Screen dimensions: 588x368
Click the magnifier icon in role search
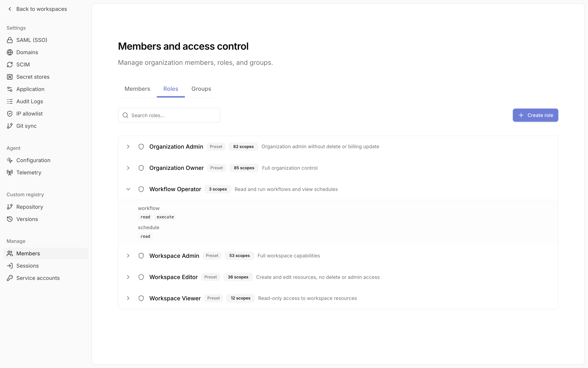pos(125,115)
